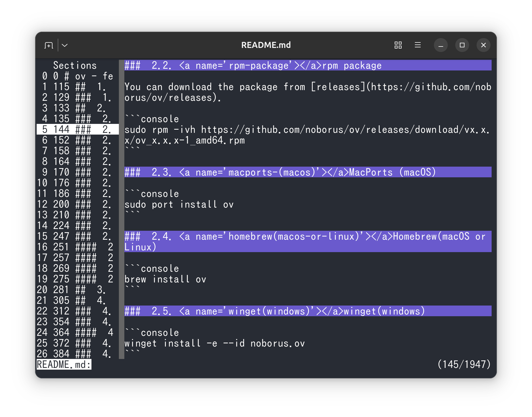Select section 22 at line 312

(78, 311)
